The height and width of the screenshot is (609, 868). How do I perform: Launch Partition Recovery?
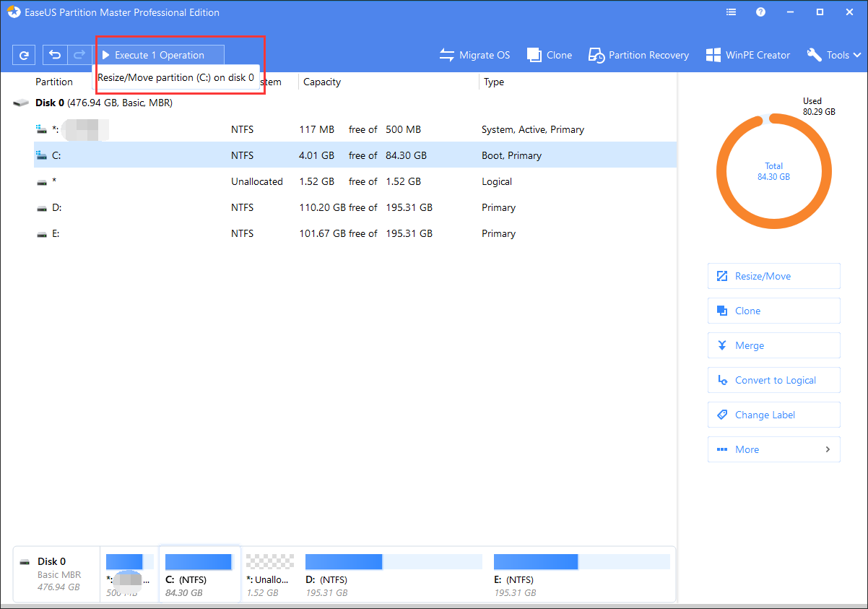(638, 55)
